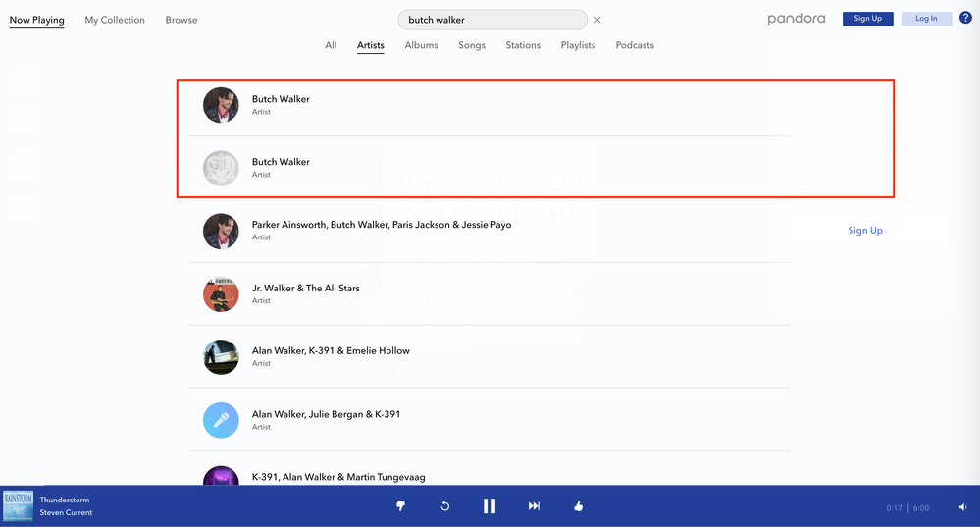Give the song a thumbs up
The image size is (980, 527).
(x=578, y=506)
